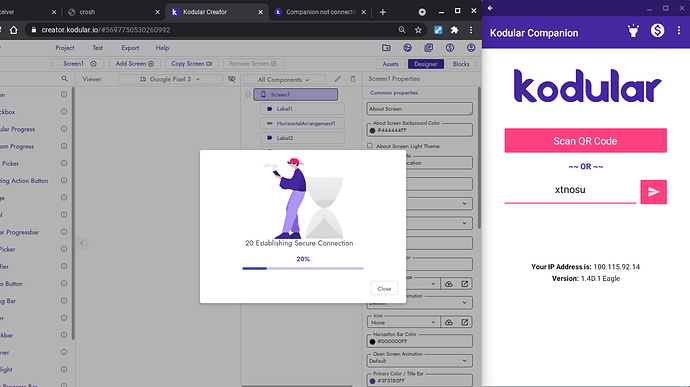Click the Close button in connection dialog

point(384,288)
